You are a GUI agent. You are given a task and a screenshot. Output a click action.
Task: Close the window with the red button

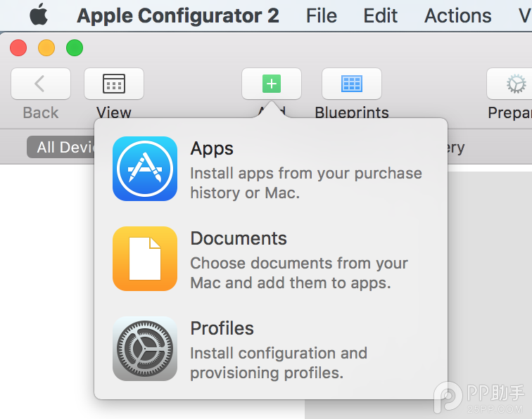(18, 48)
